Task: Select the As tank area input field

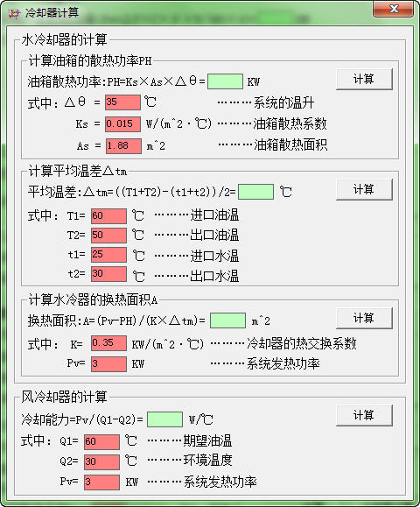Action: [x=123, y=146]
